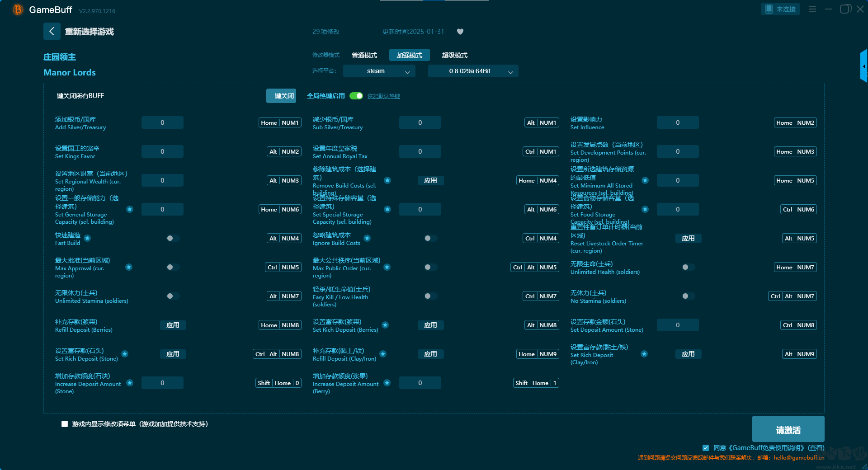Click the Set Kings Favor value field
The image size is (868, 470).
click(162, 151)
